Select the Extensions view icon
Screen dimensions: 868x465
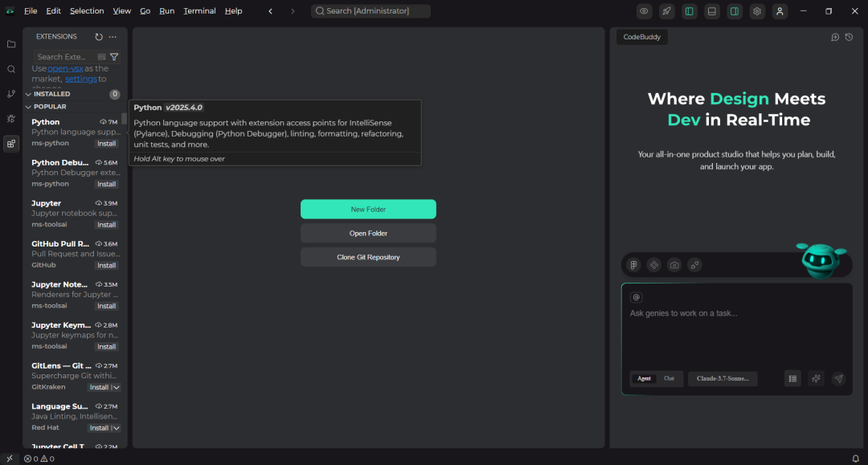(x=11, y=144)
